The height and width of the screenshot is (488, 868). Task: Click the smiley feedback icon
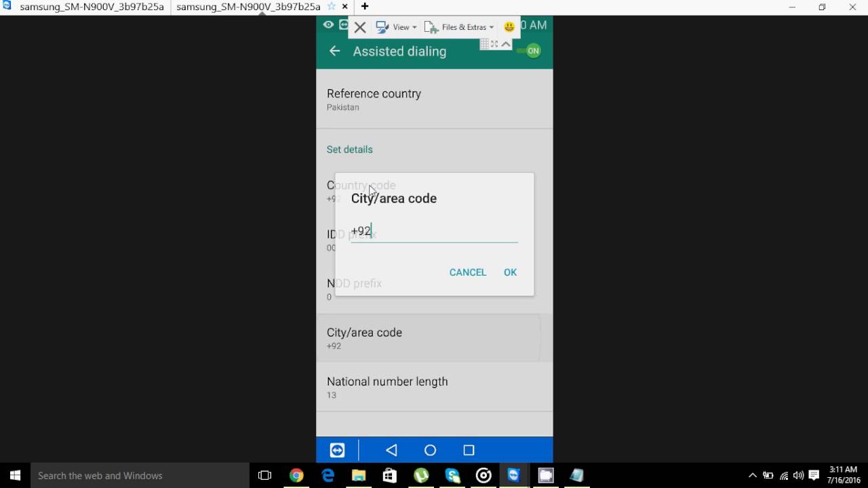(509, 27)
